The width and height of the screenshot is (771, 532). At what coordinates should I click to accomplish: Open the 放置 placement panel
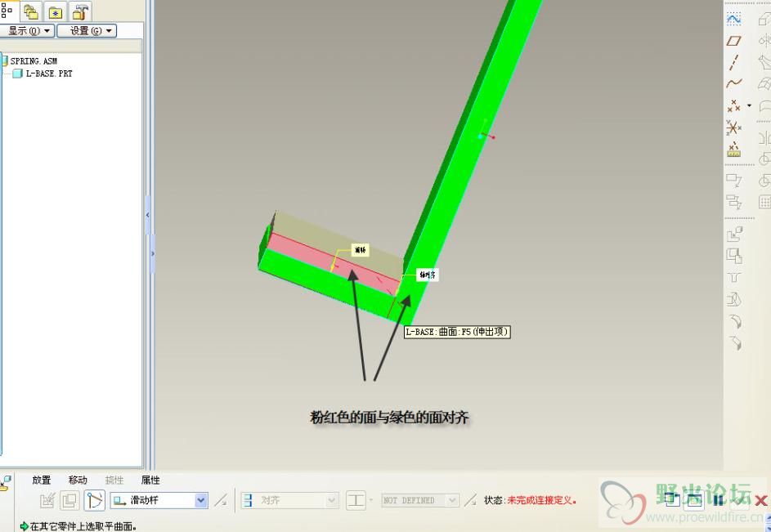[42, 480]
